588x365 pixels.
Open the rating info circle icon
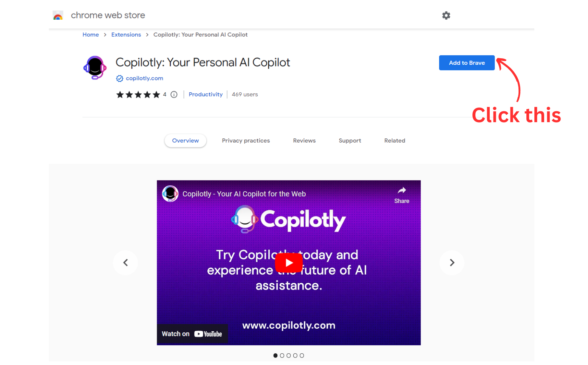[174, 95]
